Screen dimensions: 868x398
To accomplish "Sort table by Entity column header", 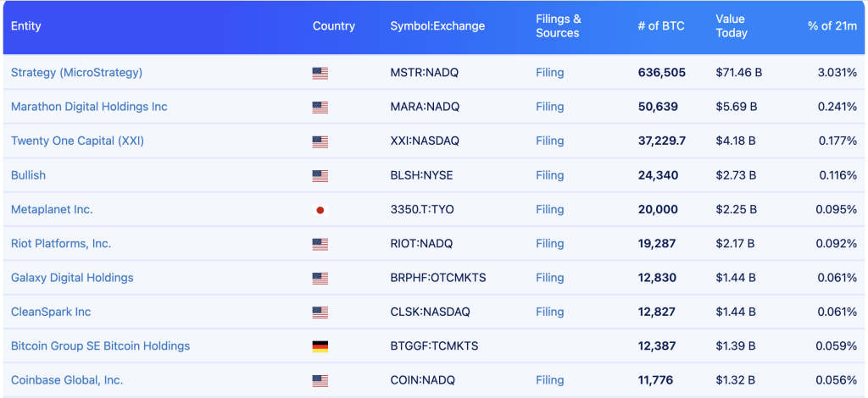I will point(26,26).
